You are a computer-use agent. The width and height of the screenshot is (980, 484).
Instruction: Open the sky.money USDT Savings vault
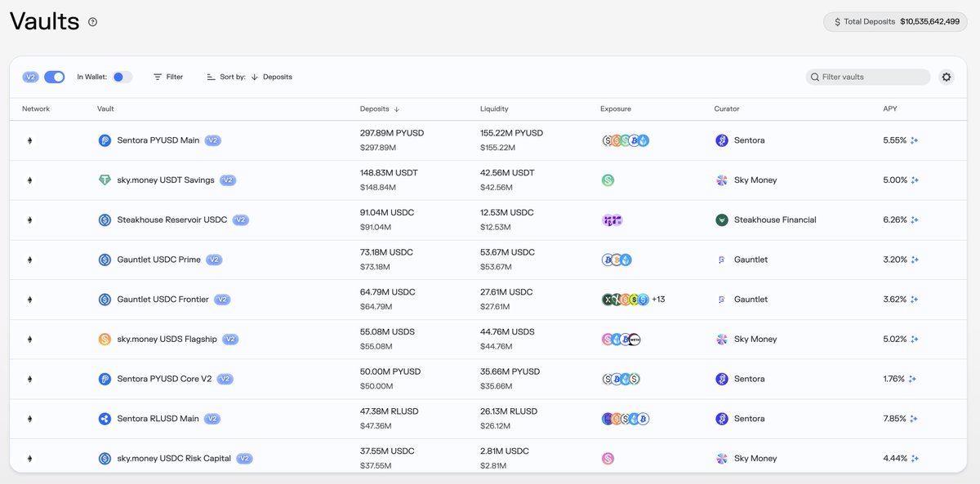tap(166, 180)
